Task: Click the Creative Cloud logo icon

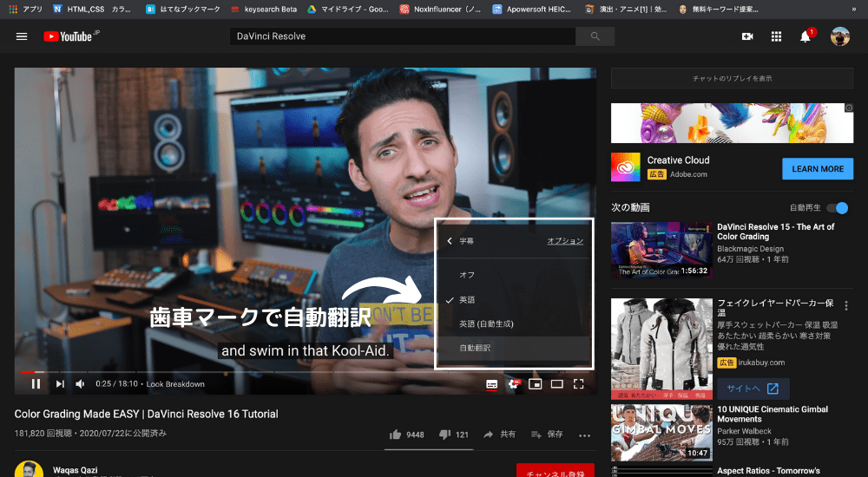Action: pos(626,167)
